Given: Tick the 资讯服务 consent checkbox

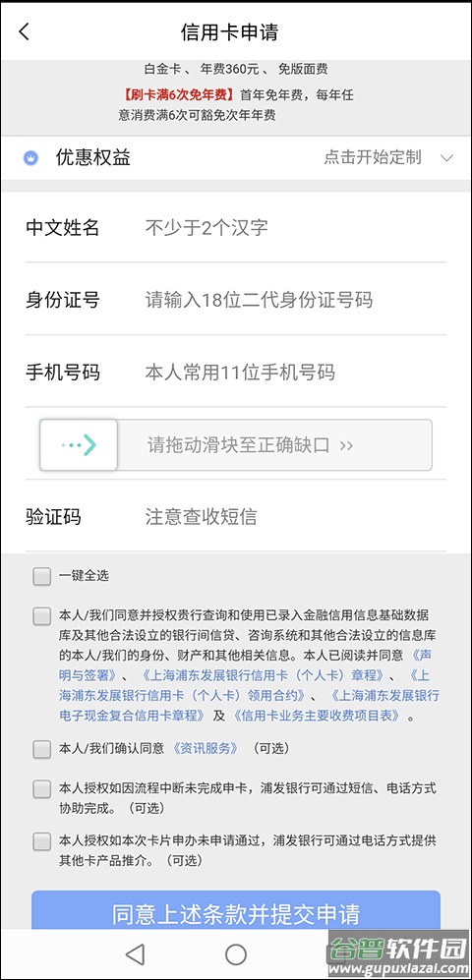Looking at the screenshot, I should [42, 749].
